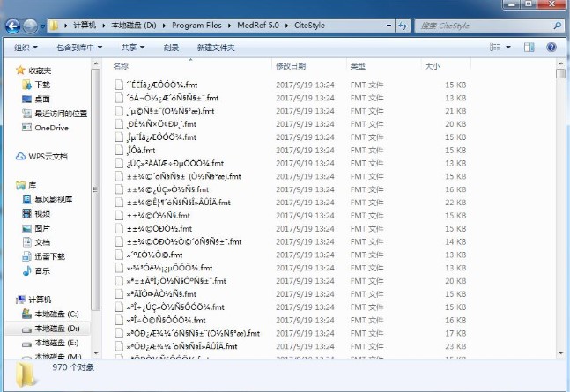Click the magnifier search icon

558,26
